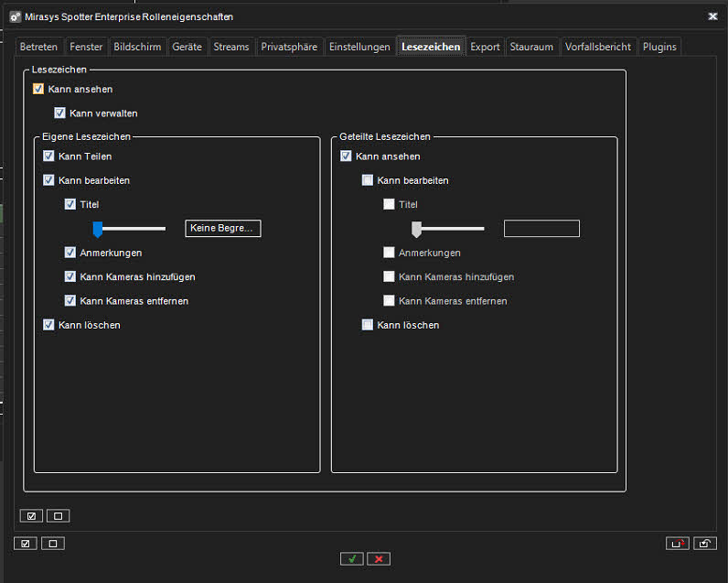Click the red-arrow icon at the dialog's lower right

(x=677, y=544)
